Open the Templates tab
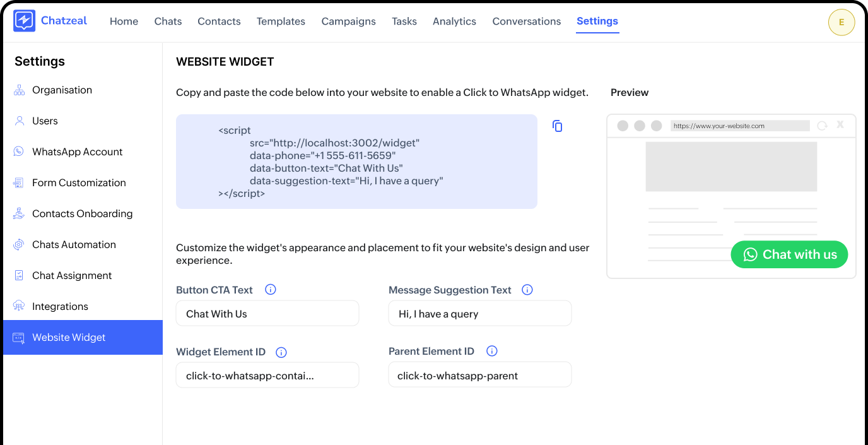Viewport: 868px width, 445px height. click(281, 21)
